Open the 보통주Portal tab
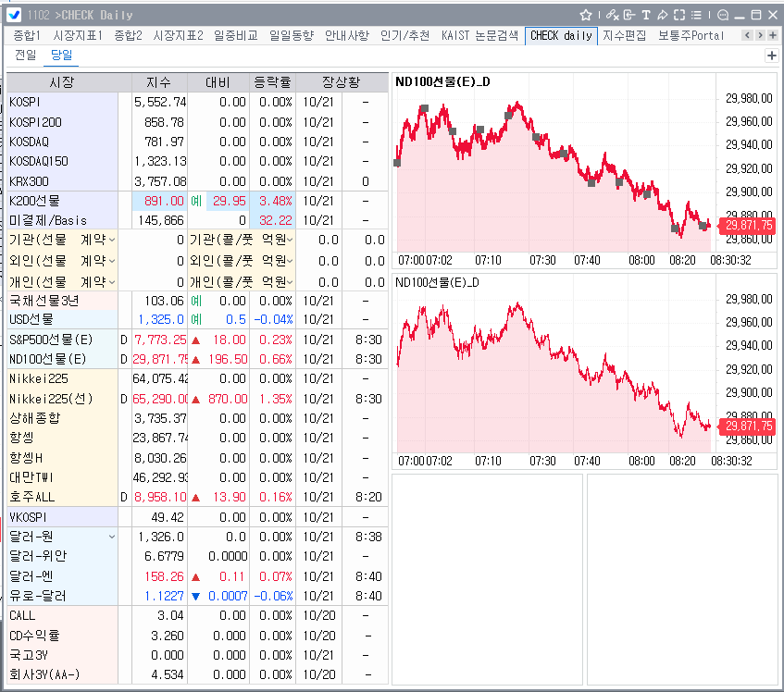The width and height of the screenshot is (784, 692). click(691, 35)
